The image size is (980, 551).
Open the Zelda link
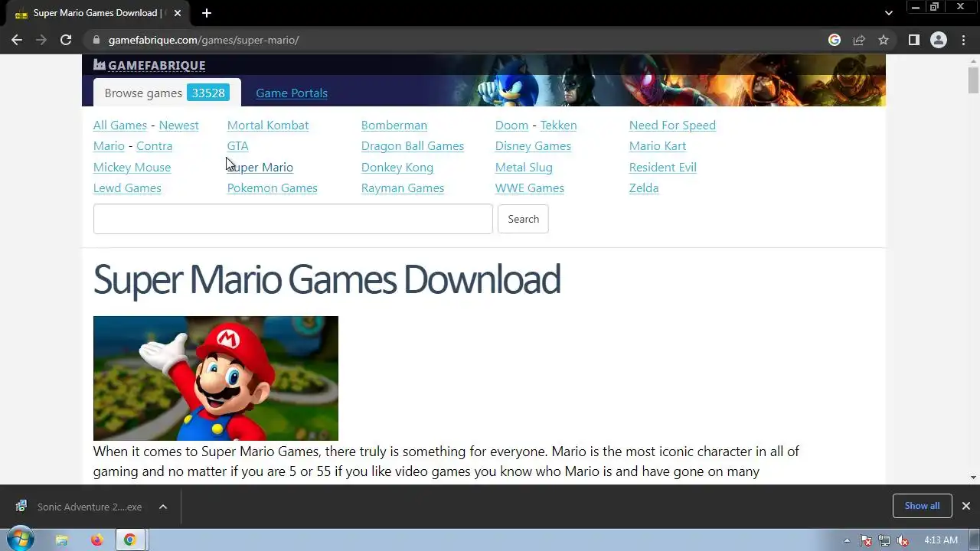[x=644, y=188]
